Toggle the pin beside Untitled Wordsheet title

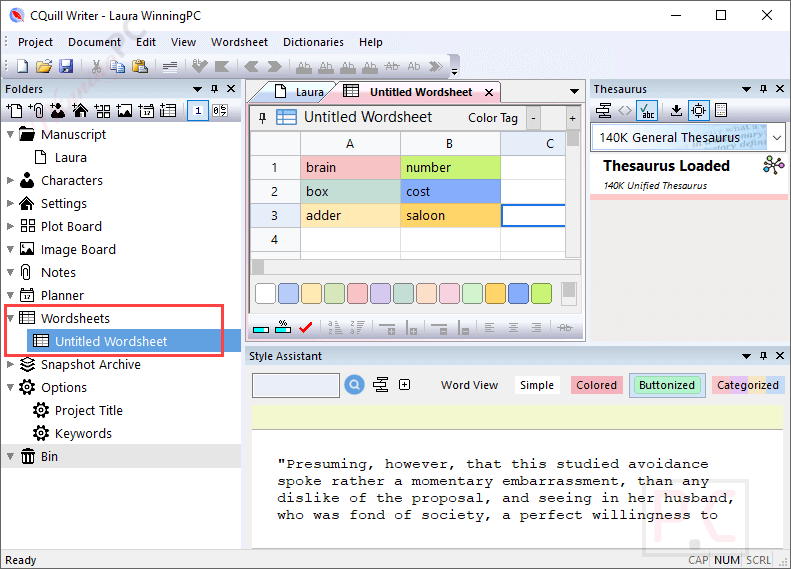[262, 118]
